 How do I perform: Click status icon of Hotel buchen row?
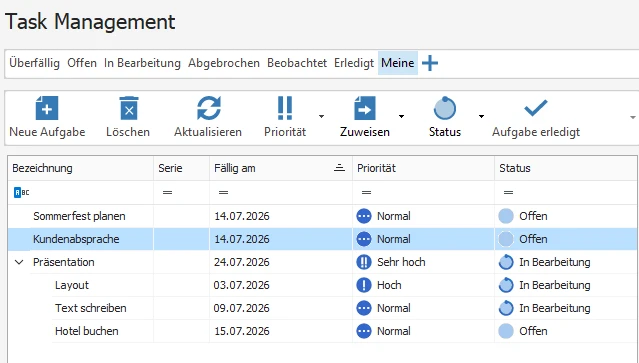506,331
